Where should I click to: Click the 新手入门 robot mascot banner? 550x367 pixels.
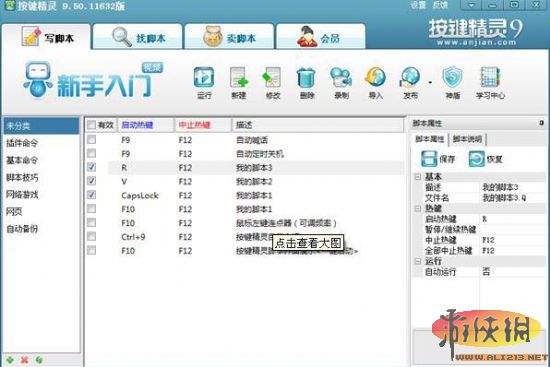tap(88, 81)
